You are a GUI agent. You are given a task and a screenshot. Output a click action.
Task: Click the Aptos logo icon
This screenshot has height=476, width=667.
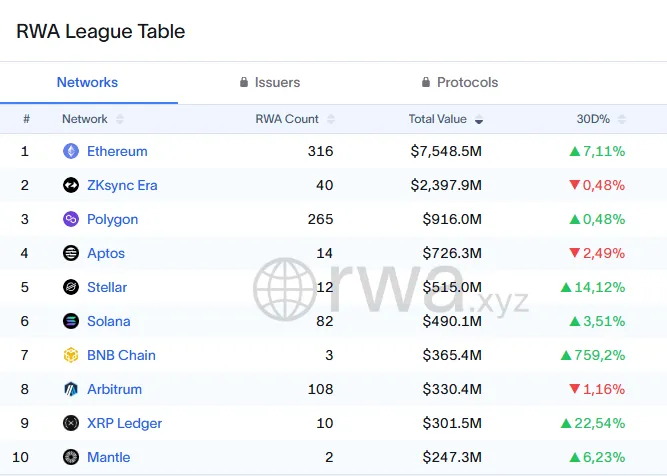pos(71,253)
